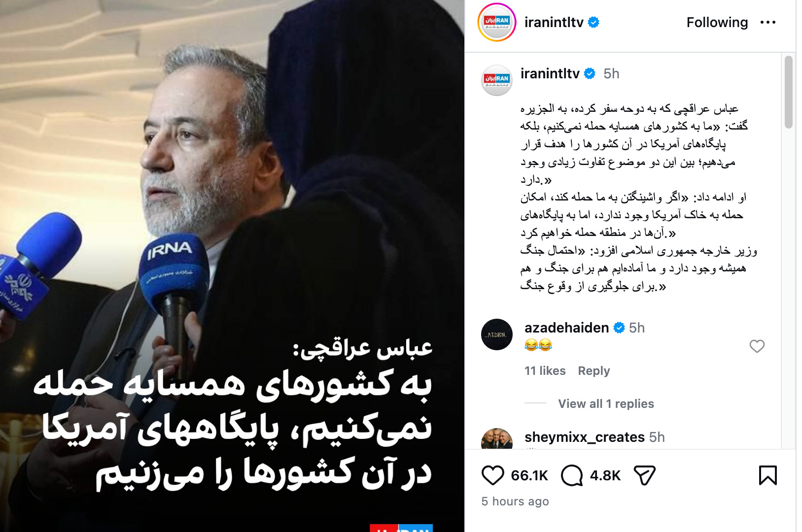Click the post image of Abbas Araghchi
Screen dimensions: 802x532
pyautogui.click(x=232, y=266)
